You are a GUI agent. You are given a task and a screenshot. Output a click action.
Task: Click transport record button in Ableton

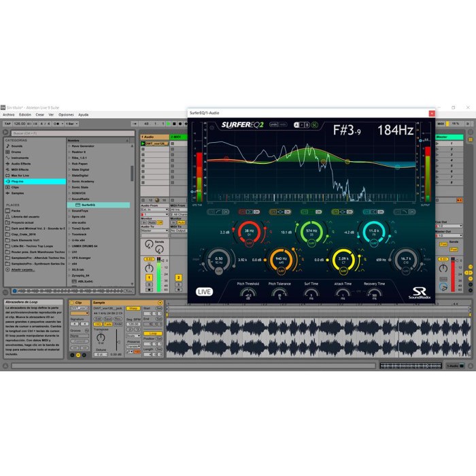click(180, 124)
